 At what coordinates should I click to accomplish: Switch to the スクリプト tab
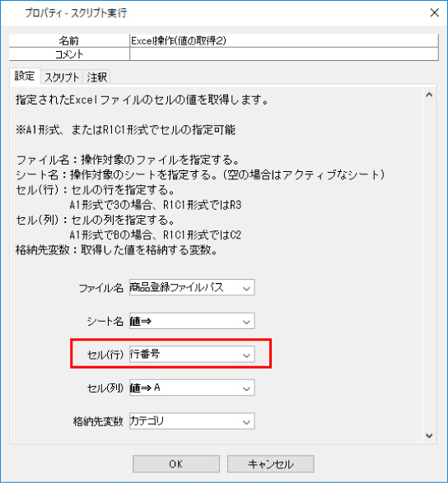pyautogui.click(x=62, y=77)
